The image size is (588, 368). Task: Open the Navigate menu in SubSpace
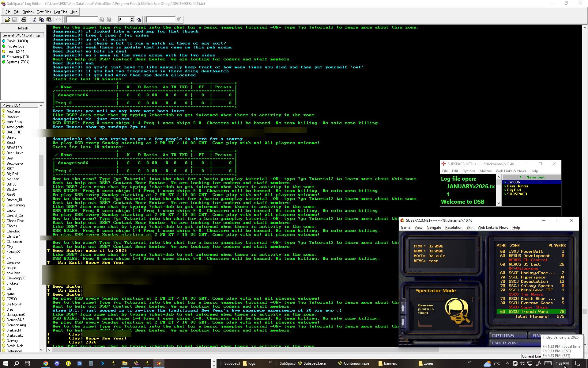[x=433, y=228]
